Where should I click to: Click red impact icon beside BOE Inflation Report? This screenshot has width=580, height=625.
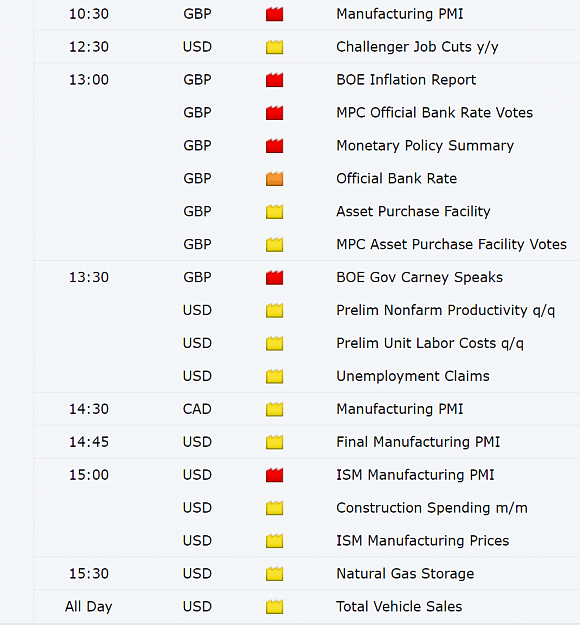tap(274, 80)
